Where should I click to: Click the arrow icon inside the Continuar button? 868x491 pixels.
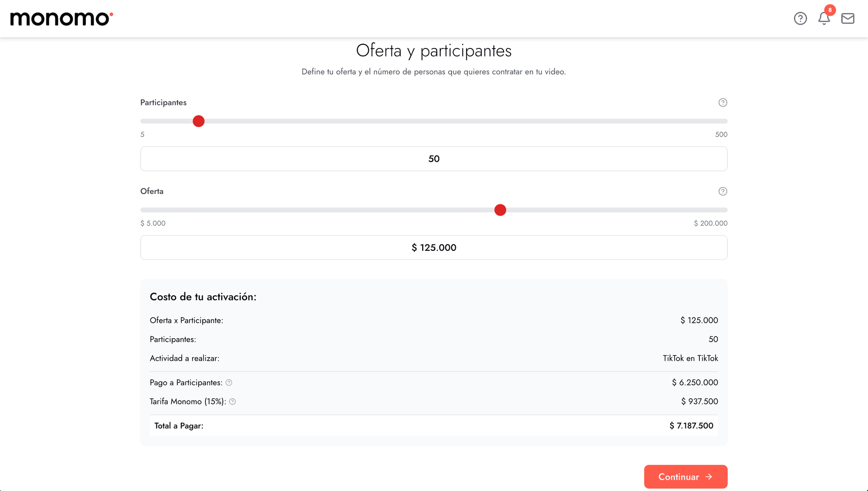tap(709, 477)
